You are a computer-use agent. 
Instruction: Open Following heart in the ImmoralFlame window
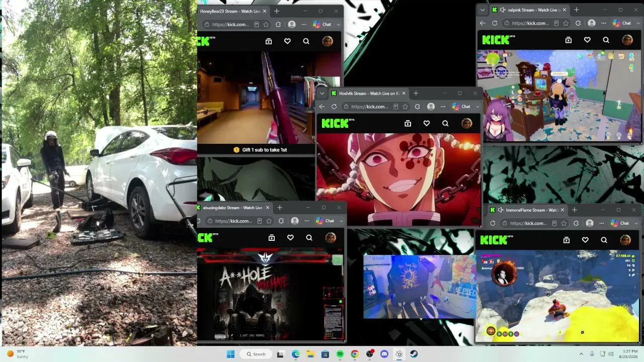tap(585, 240)
